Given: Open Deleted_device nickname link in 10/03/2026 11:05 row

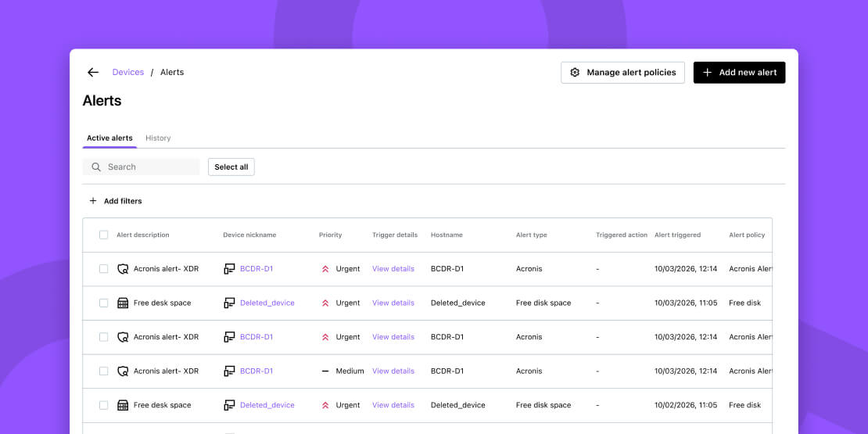Looking at the screenshot, I should (x=267, y=303).
